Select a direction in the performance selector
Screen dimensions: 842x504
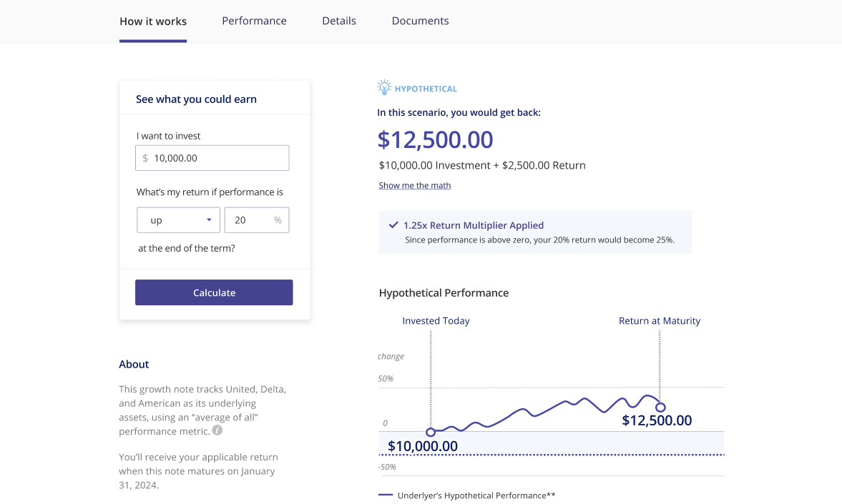178,220
